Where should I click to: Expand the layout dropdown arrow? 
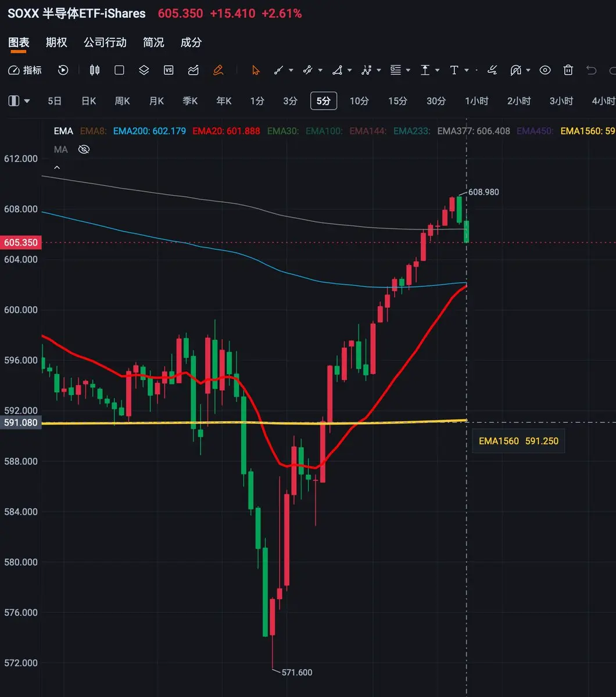tap(27, 101)
